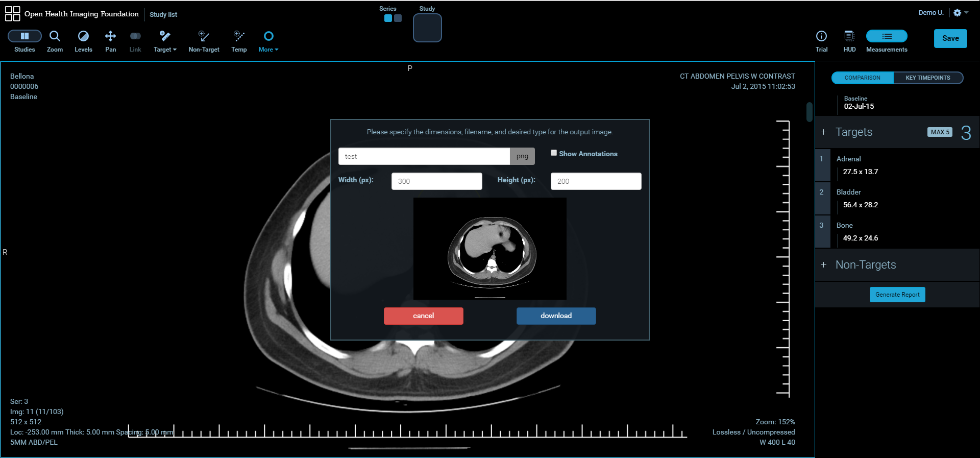The width and height of the screenshot is (980, 458).
Task: Select the Zoom magnifier tool
Action: [55, 36]
